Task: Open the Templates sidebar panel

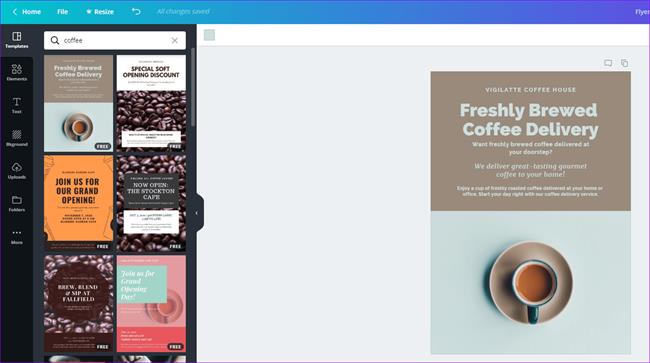Action: click(17, 40)
